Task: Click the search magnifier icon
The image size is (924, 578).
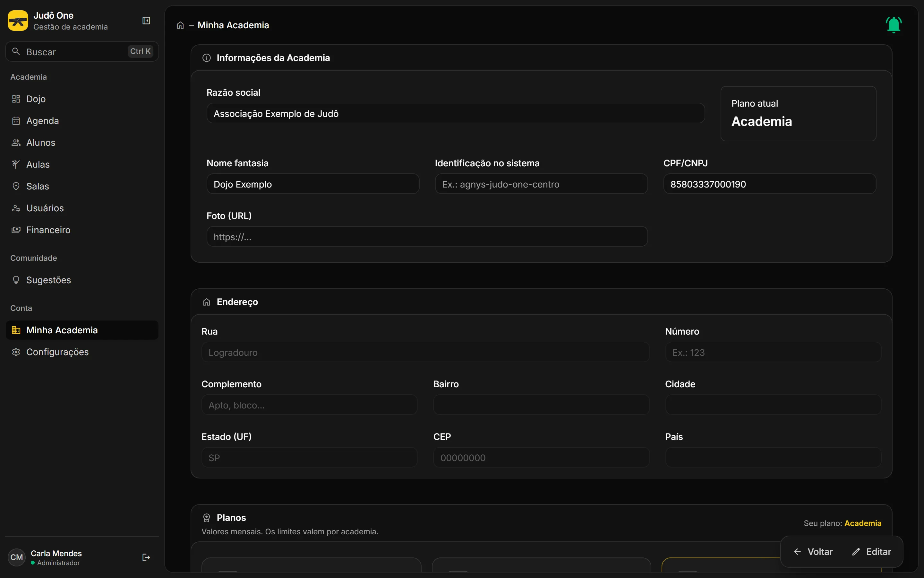Action: tap(16, 51)
